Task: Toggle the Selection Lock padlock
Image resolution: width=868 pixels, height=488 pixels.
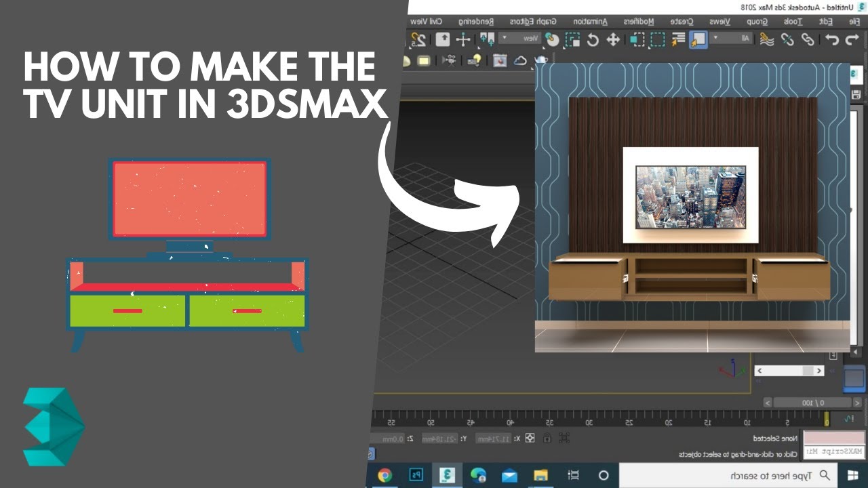Action: click(x=547, y=439)
